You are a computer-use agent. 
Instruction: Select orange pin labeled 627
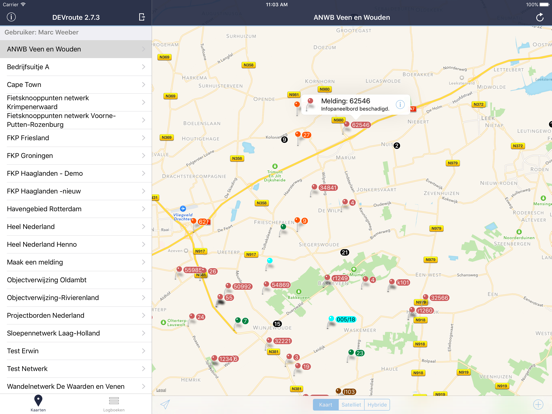(x=200, y=222)
